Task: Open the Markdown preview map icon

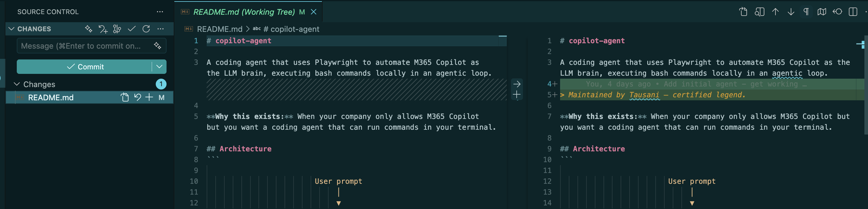Action: click(x=822, y=11)
